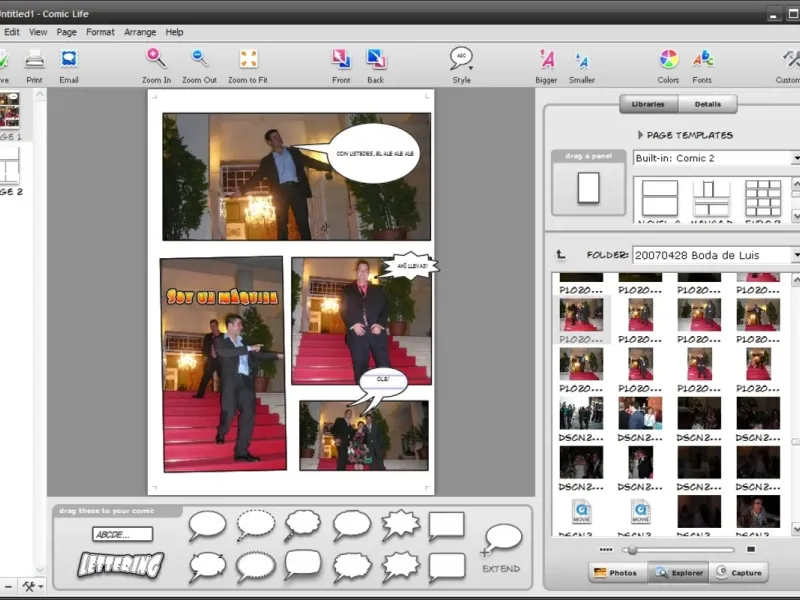The height and width of the screenshot is (600, 800).
Task: Collapse the Page Templates disclosure triangle
Action: 640,135
